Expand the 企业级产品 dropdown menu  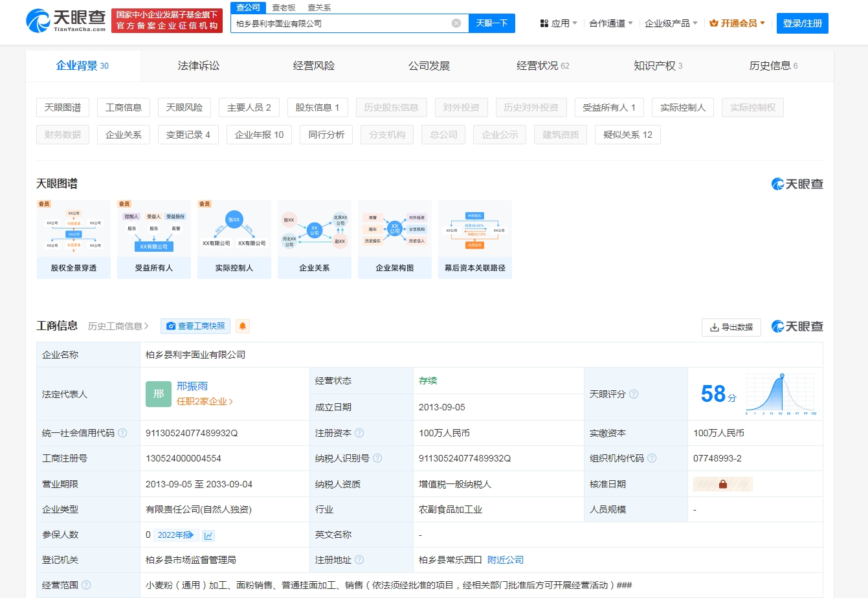[x=671, y=23]
